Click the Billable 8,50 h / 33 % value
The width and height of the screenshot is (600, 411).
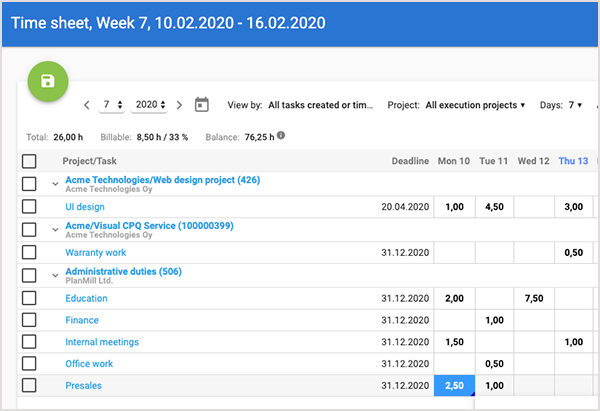(162, 137)
